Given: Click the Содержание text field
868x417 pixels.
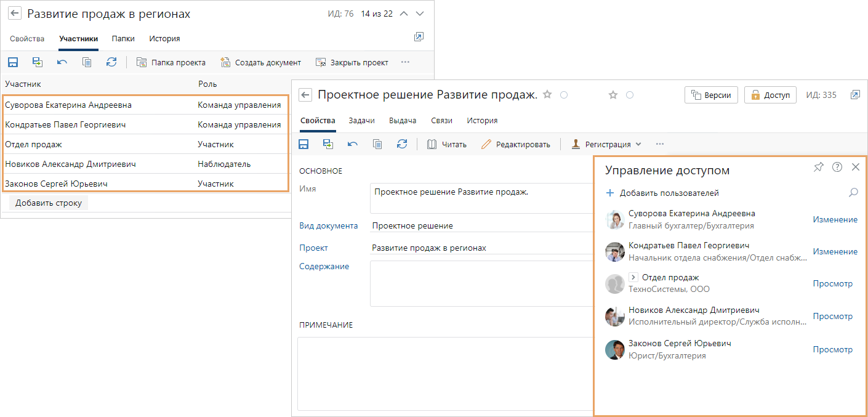Looking at the screenshot, I should coord(480,283).
